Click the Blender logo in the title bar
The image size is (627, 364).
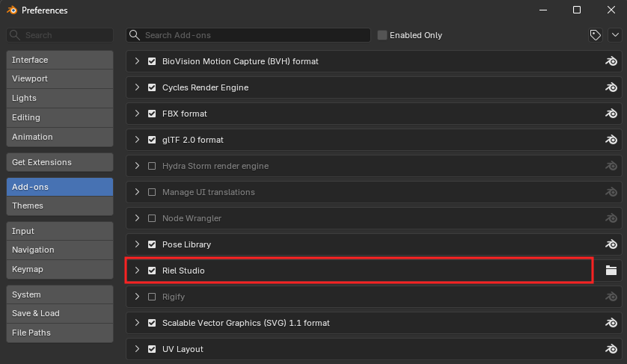[x=12, y=10]
